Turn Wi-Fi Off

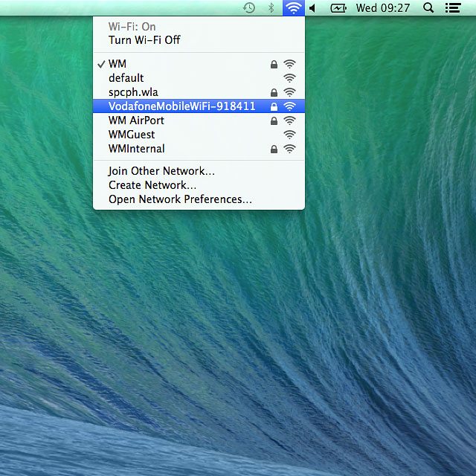point(199,40)
